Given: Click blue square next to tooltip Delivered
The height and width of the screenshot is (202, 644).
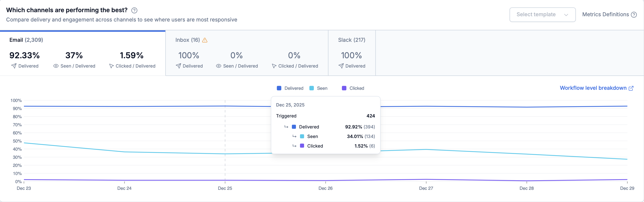Looking at the screenshot, I should coord(294,127).
